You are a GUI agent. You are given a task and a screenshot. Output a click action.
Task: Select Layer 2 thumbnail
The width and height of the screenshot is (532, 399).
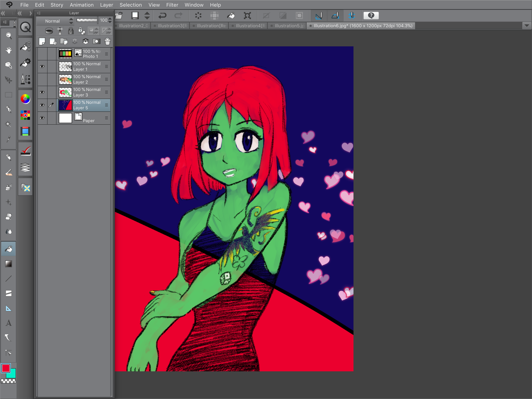[65, 79]
